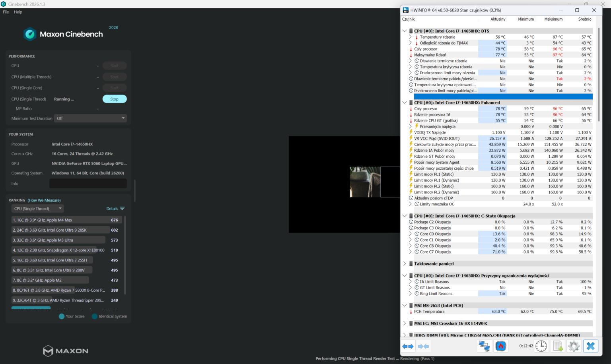The height and width of the screenshot is (364, 611).
Task: Click Start for CPU (Single Core)
Action: 115,88
